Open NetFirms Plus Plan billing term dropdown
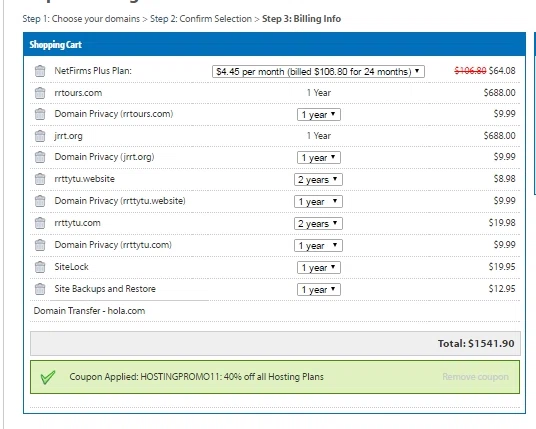 pos(318,71)
